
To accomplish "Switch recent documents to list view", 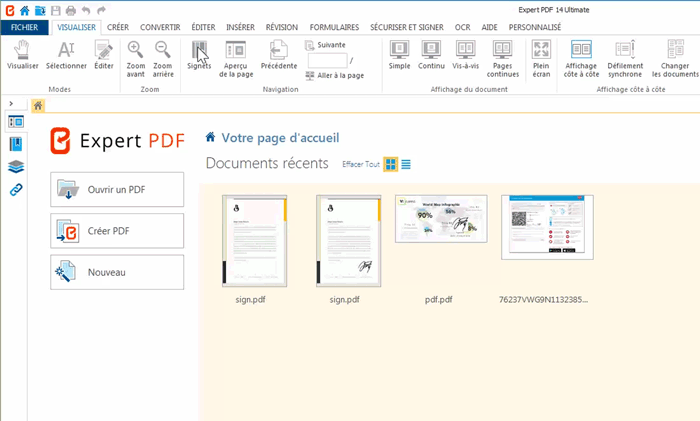I will pos(406,164).
